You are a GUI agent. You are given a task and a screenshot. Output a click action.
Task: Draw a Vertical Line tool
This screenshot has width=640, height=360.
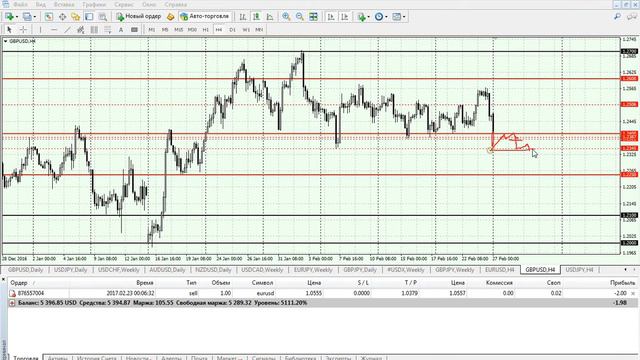point(40,30)
